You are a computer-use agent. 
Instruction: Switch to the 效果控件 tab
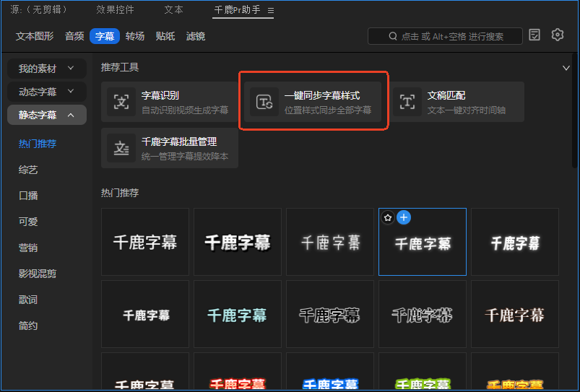click(115, 9)
